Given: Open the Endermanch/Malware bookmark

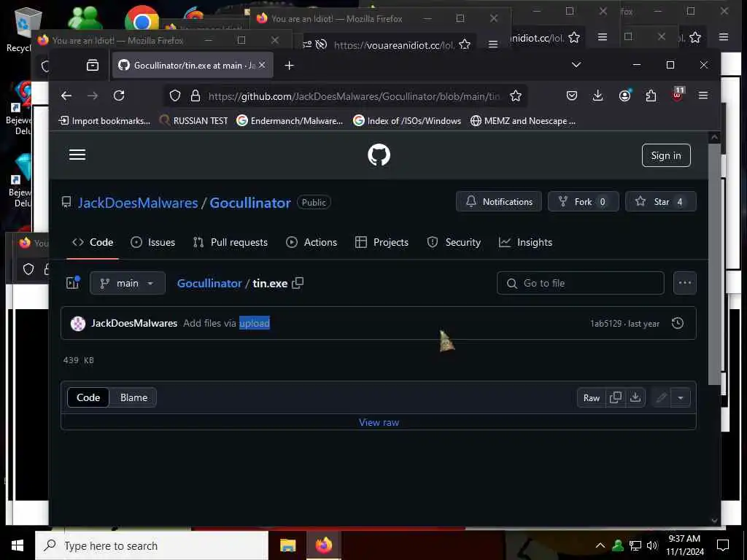Looking at the screenshot, I should (x=290, y=121).
